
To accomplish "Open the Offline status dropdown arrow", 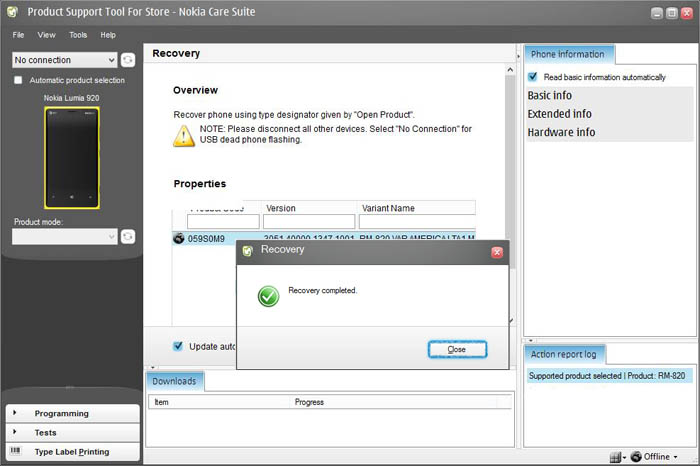I will [x=675, y=457].
